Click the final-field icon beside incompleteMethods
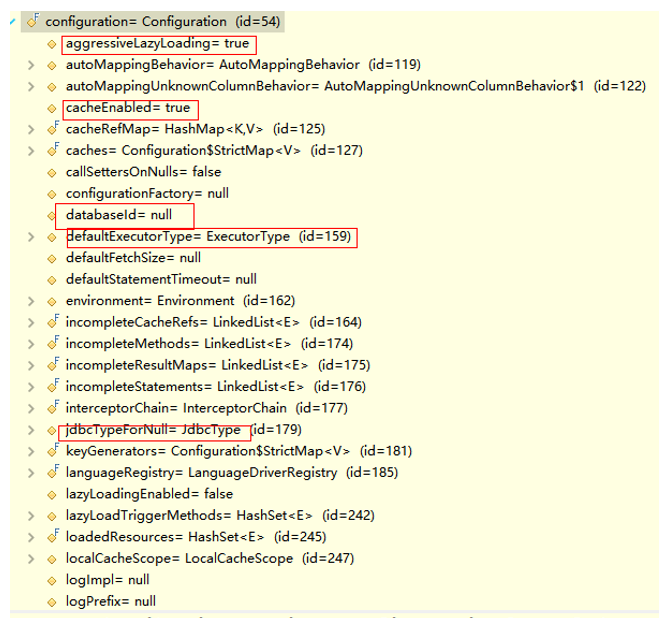 pyautogui.click(x=53, y=343)
